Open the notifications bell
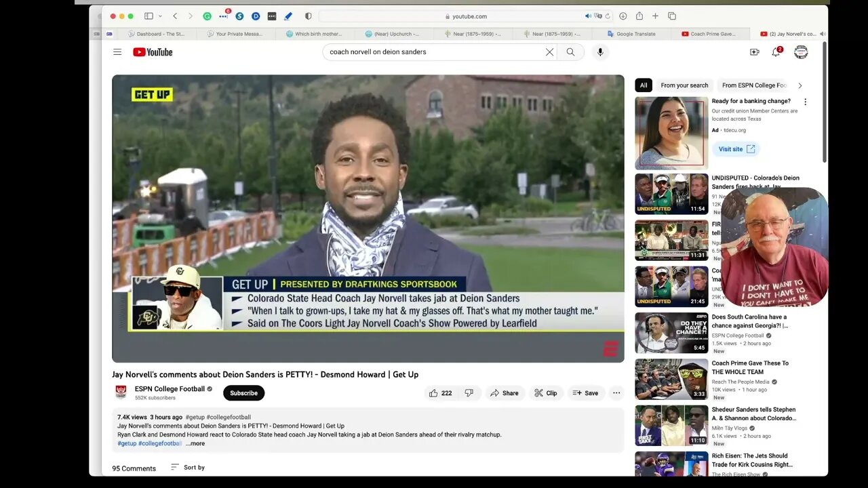Screen dimensions: 868x488 coord(776,52)
